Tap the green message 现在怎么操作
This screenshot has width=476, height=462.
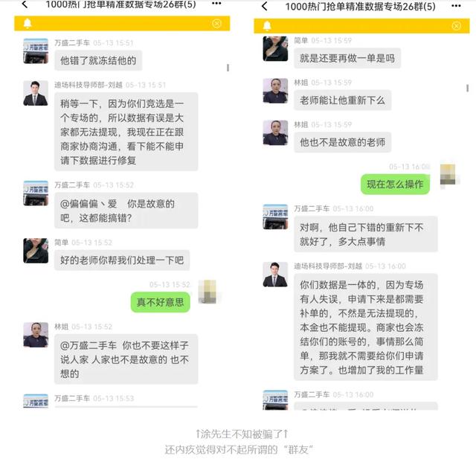(x=395, y=184)
